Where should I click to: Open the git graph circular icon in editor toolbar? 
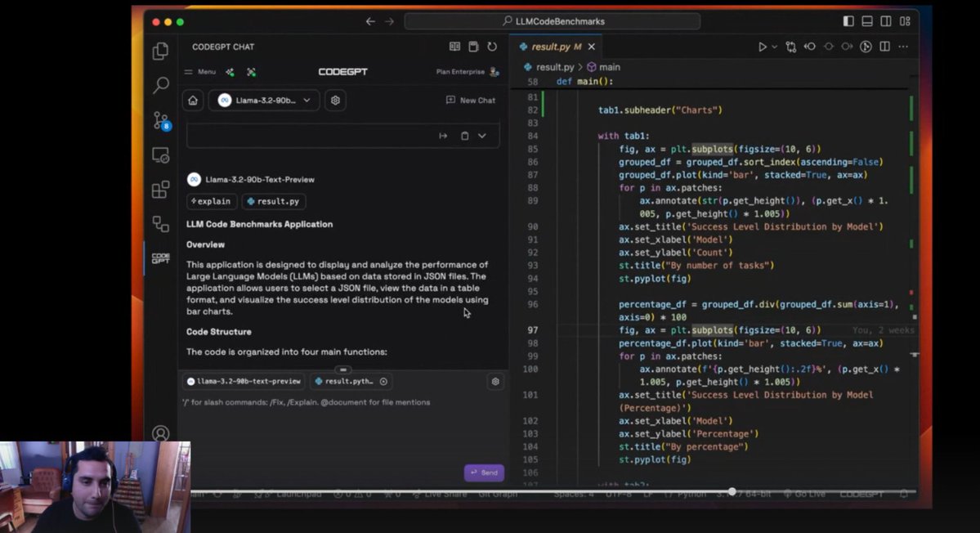(866, 47)
